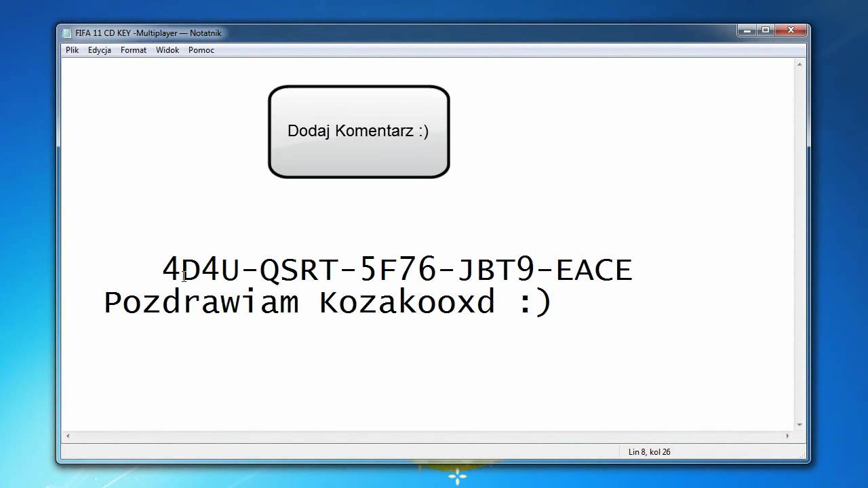Click the horizontal scrollbar right arrow
This screenshot has height=488, width=868.
[x=788, y=436]
